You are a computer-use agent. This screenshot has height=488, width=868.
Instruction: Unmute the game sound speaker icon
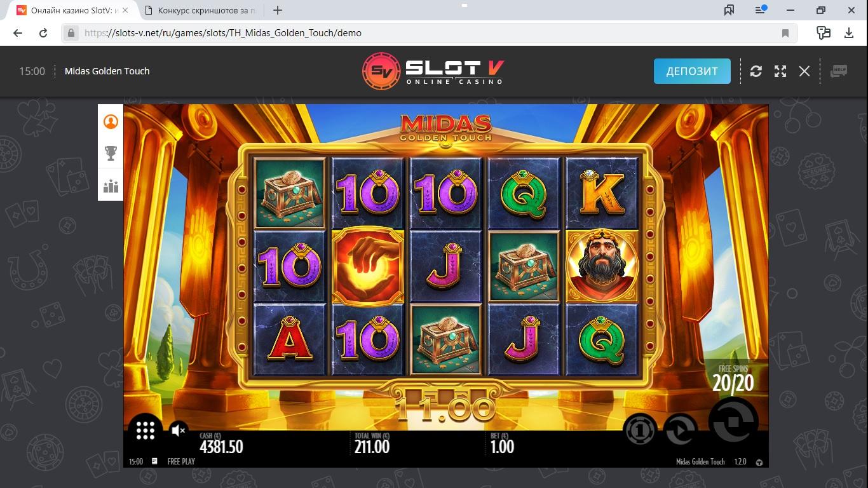[x=179, y=430]
